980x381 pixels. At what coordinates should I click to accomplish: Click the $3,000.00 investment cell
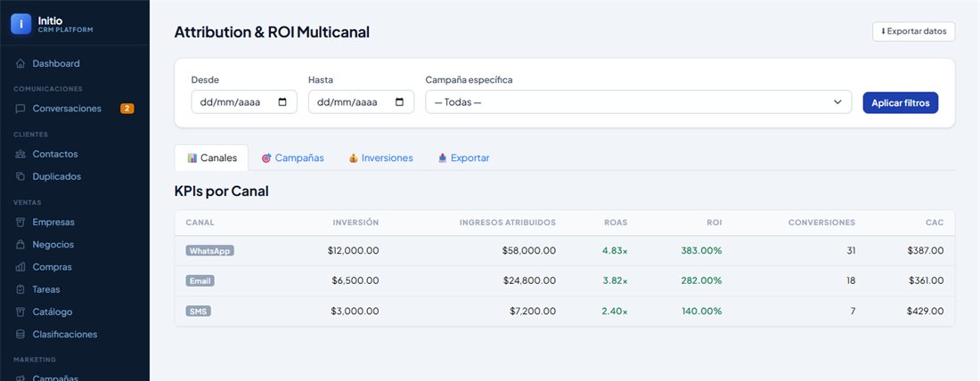click(x=355, y=311)
